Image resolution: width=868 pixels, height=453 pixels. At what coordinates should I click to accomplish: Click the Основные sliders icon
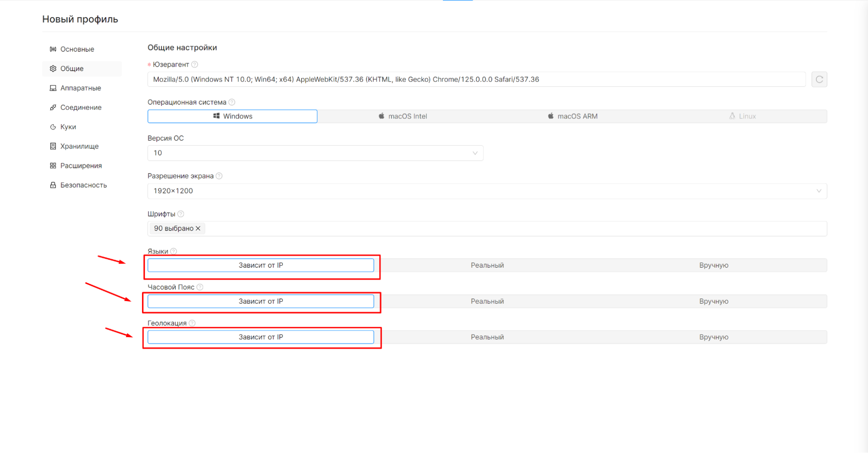point(53,49)
